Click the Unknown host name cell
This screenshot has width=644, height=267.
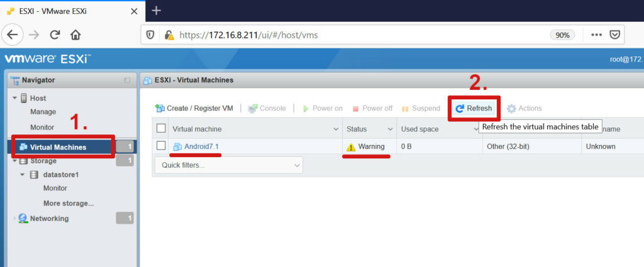click(x=601, y=146)
